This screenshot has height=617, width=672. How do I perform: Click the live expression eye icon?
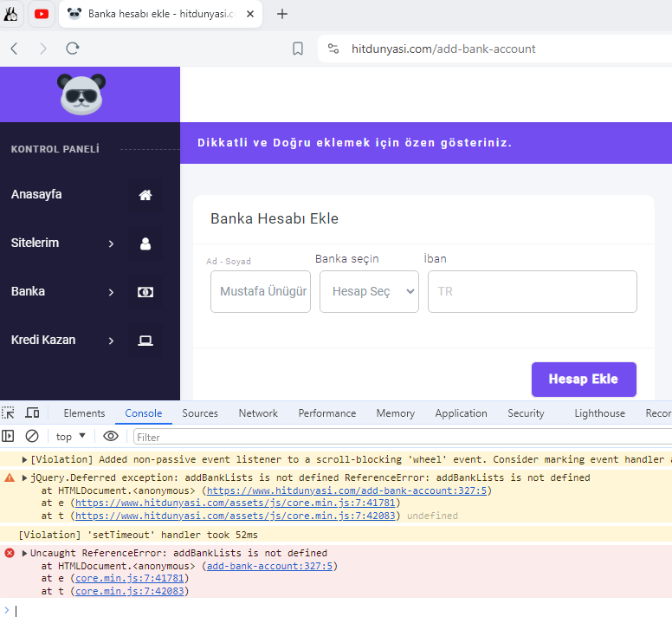point(111,437)
